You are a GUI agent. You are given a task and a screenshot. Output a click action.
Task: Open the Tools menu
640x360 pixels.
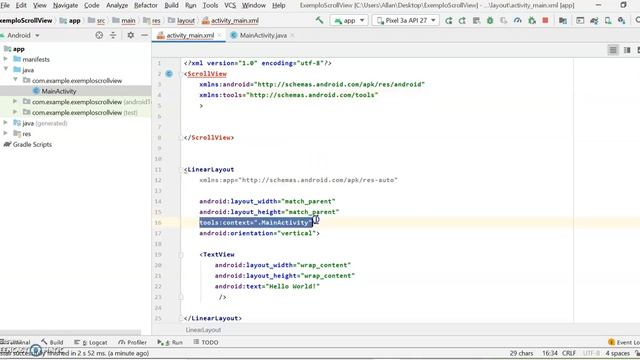pyautogui.click(x=210, y=5)
